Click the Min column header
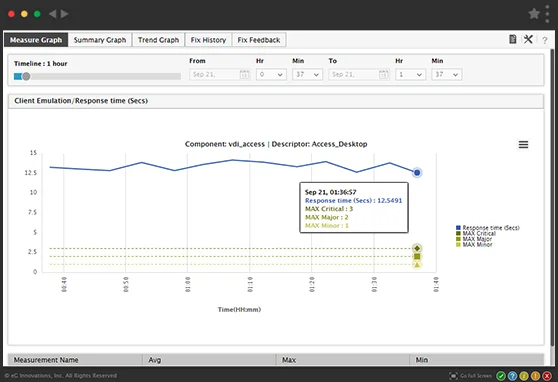This screenshot has width=558, height=382. [477, 360]
